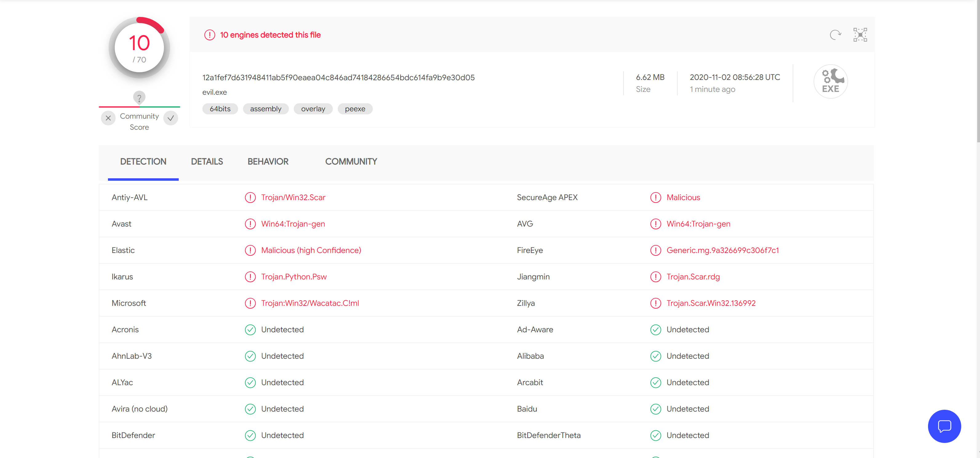Click the file SHA-256 hash text
The image size is (980, 458).
click(x=338, y=77)
